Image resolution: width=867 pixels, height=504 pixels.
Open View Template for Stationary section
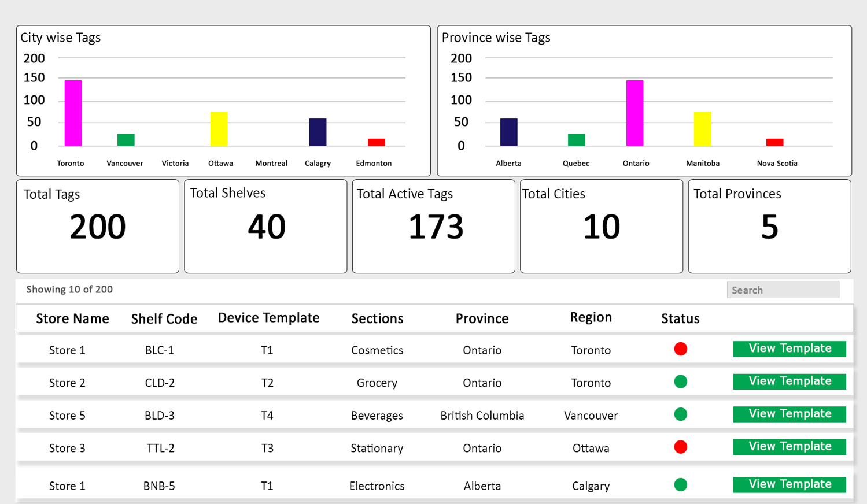[x=789, y=447]
